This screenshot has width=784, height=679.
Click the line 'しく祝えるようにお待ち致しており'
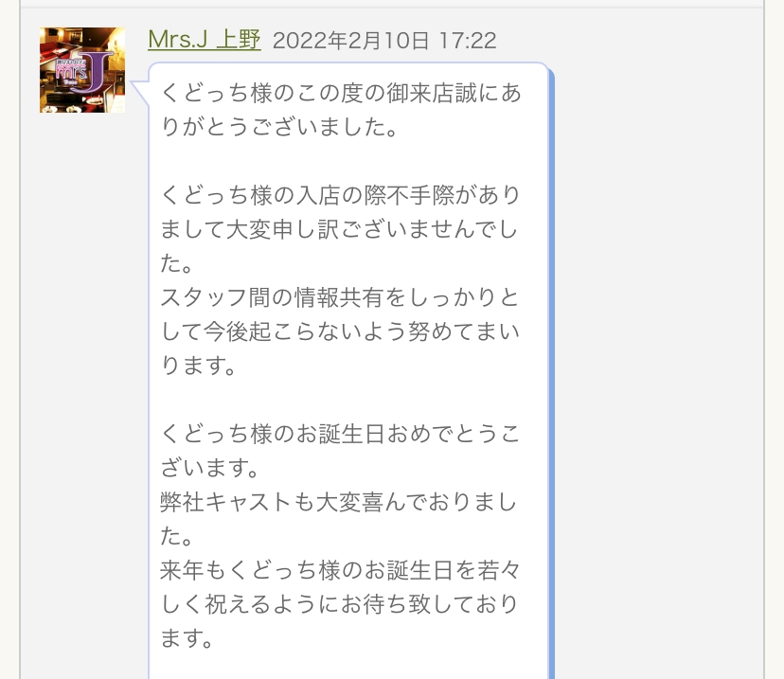point(340,604)
